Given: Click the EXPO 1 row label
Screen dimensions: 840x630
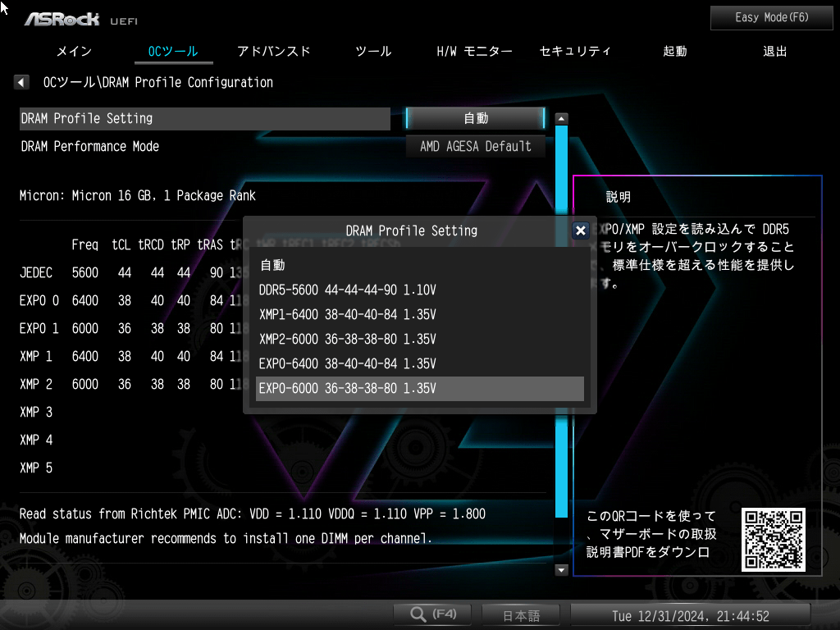Looking at the screenshot, I should point(39,328).
